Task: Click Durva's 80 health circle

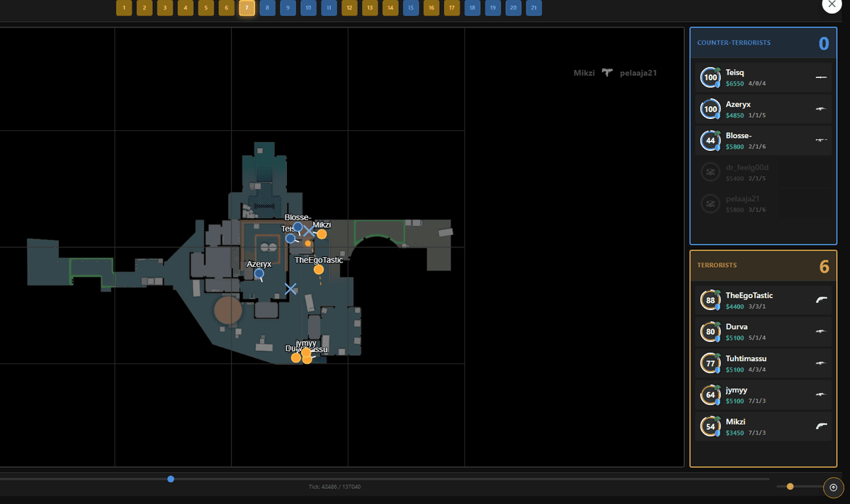Action: pos(710,332)
